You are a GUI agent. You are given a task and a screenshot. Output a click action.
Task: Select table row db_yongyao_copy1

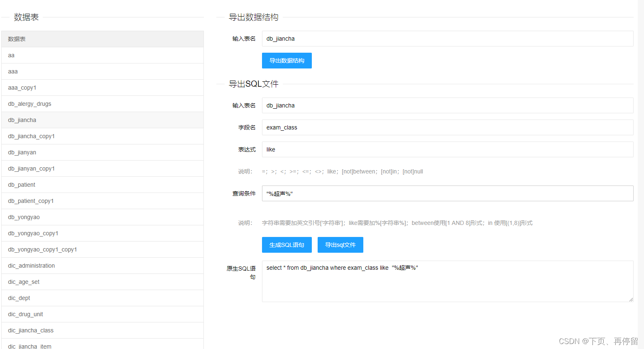(103, 233)
